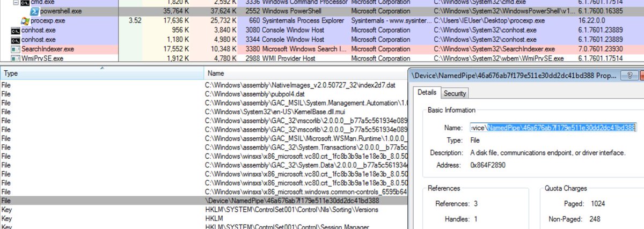Click the Paged quota value 1024
The image size is (644, 229).
pos(598,204)
